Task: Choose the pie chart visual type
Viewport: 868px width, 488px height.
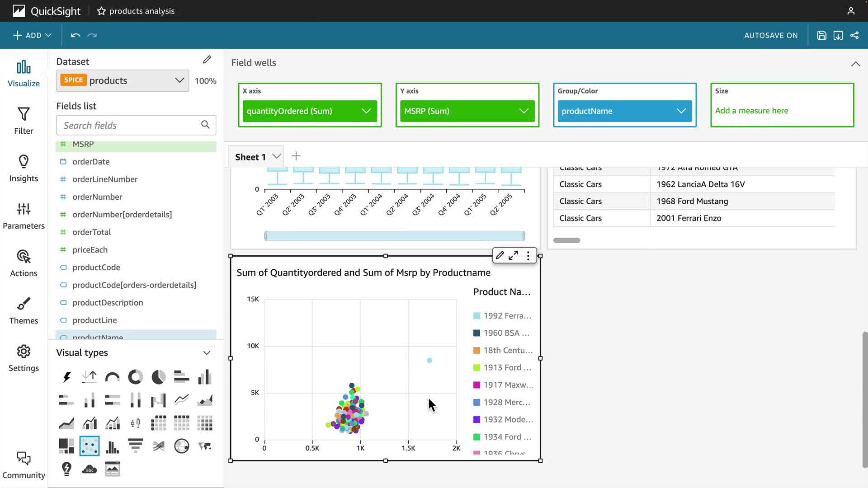Action: [158, 377]
